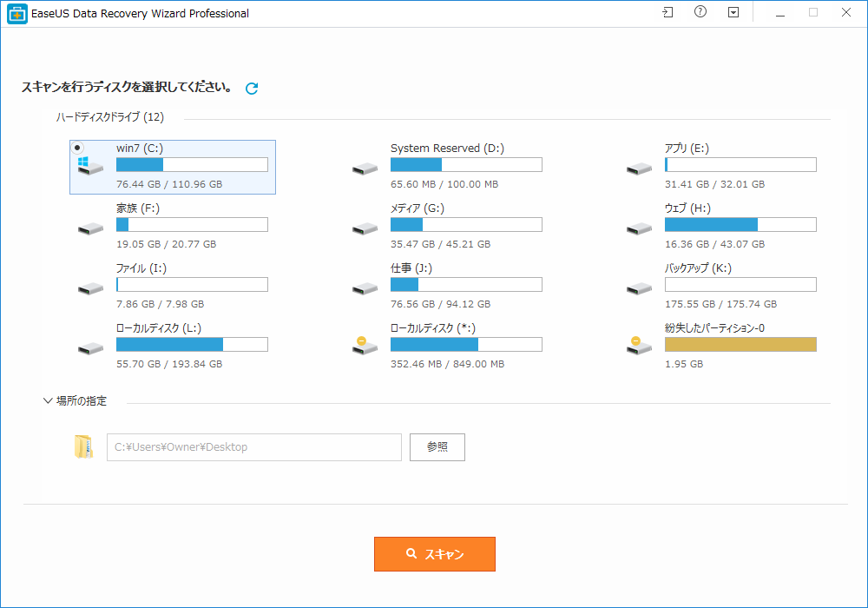
Task: Click the System Reserved (D:) label
Action: tap(447, 149)
